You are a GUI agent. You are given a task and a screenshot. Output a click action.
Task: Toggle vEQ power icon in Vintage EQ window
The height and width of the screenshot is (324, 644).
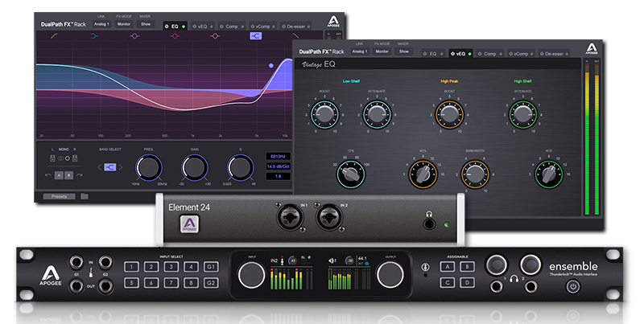click(x=452, y=54)
